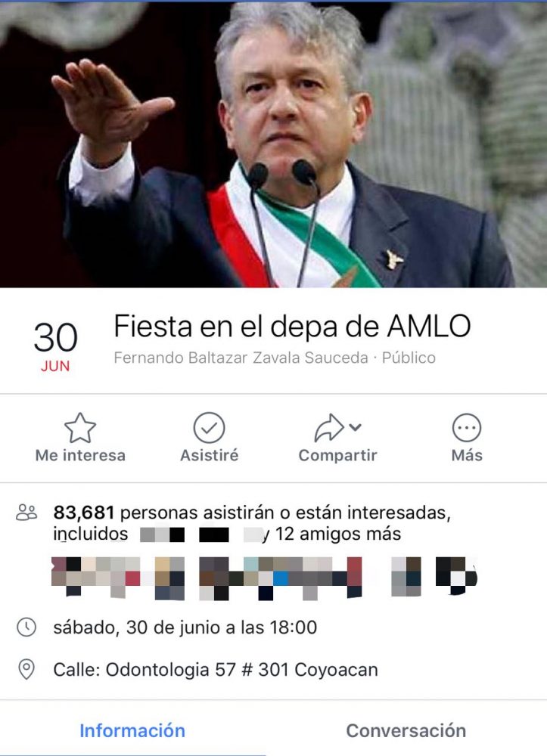The height and width of the screenshot is (756, 547).
Task: Tap the event date sábado 30 de junio
Action: coord(185,627)
